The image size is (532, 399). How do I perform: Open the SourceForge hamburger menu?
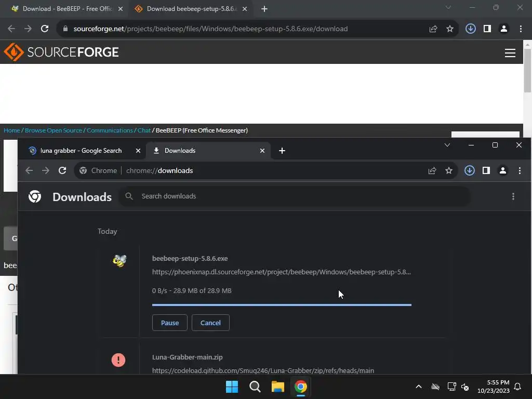coord(510,53)
